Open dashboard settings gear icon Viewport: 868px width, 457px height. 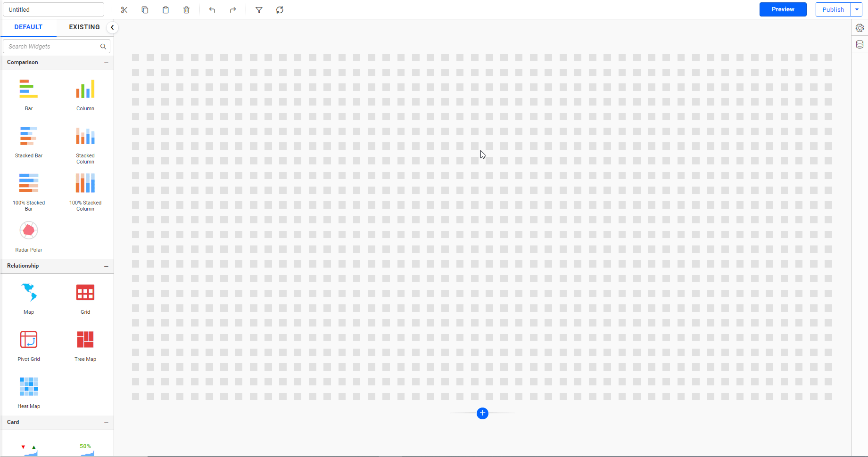coord(860,28)
